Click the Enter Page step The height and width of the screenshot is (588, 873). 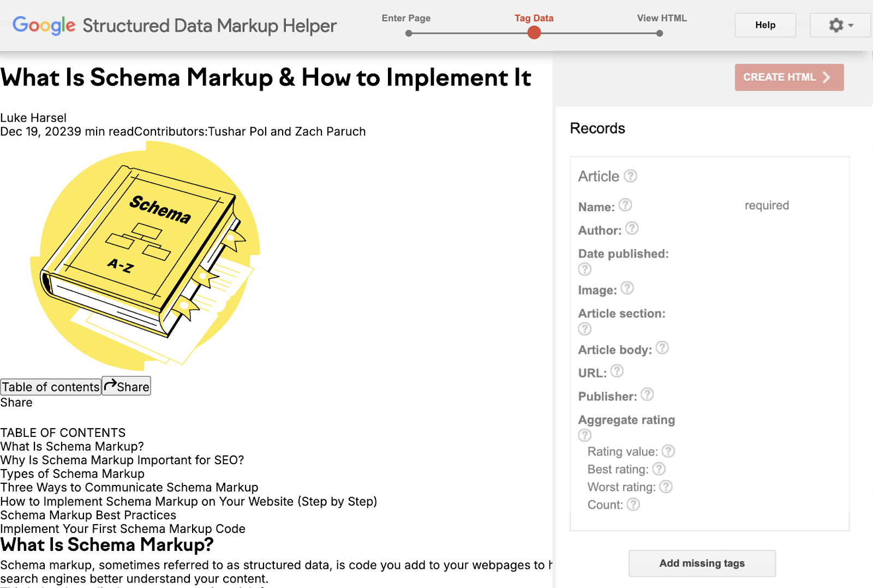tap(408, 33)
